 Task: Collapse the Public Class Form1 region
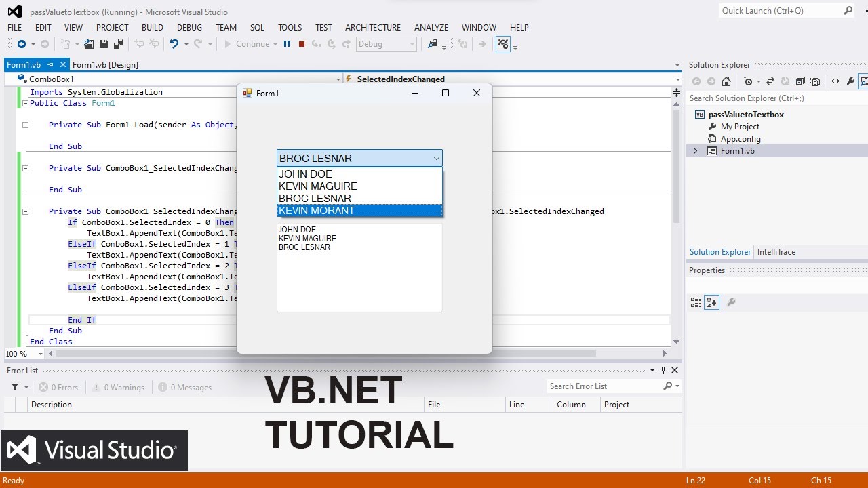pos(25,103)
